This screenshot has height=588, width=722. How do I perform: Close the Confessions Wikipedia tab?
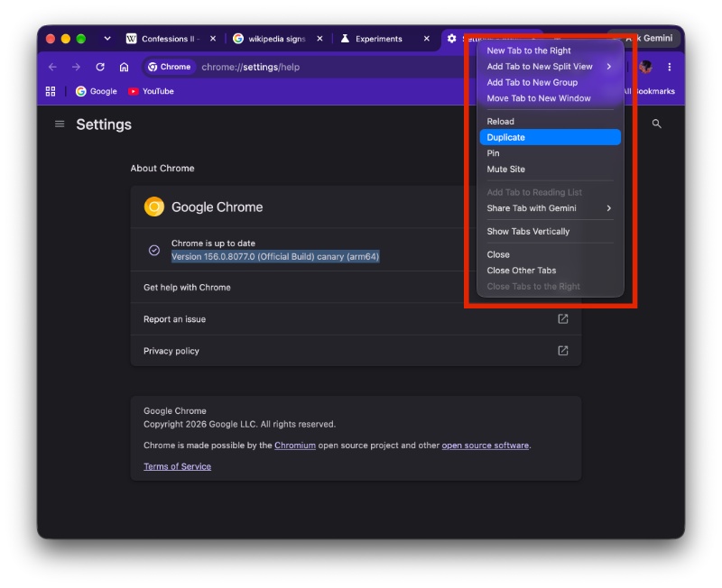[x=213, y=39]
